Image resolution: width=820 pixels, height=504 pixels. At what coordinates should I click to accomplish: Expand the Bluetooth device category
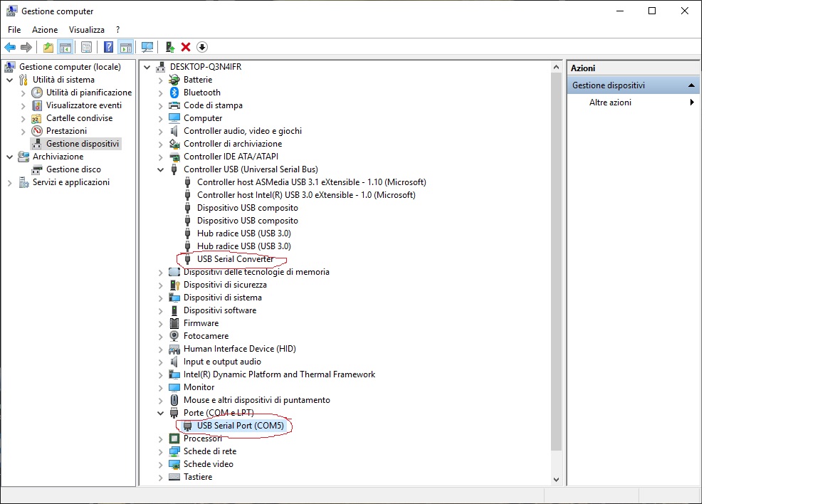(161, 93)
